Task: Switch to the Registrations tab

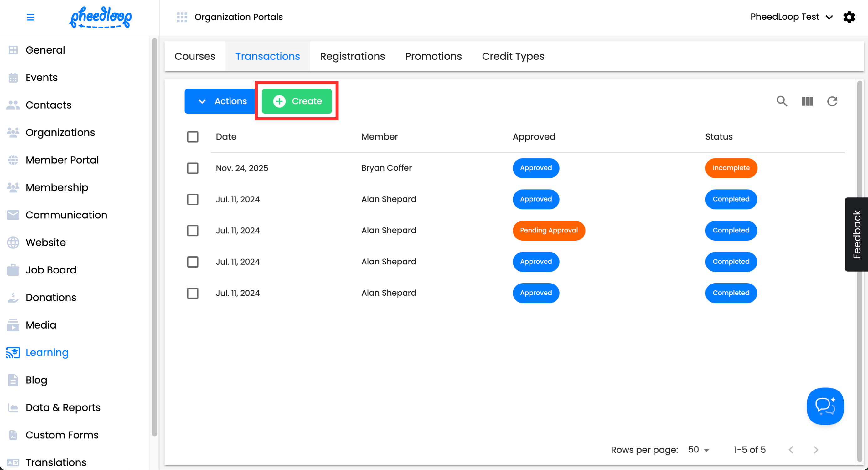Action: click(x=352, y=56)
